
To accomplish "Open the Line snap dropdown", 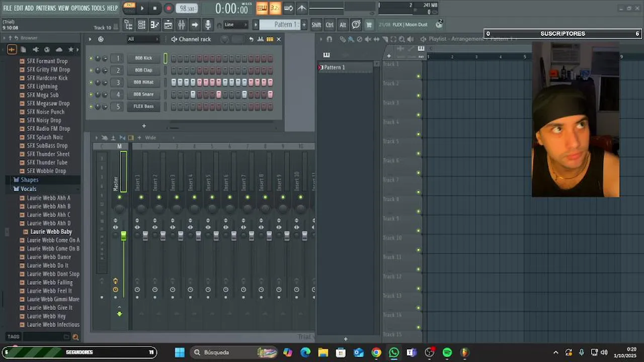I will (x=236, y=25).
